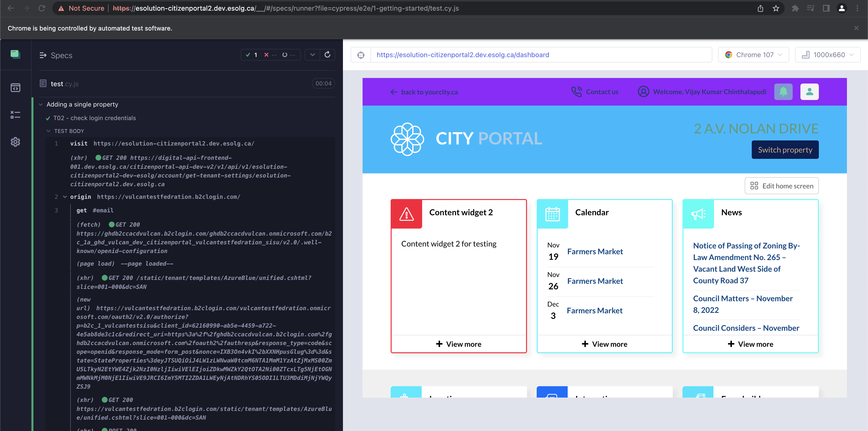Open the user profile avatar button
This screenshot has width=868, height=431.
pos(809,92)
